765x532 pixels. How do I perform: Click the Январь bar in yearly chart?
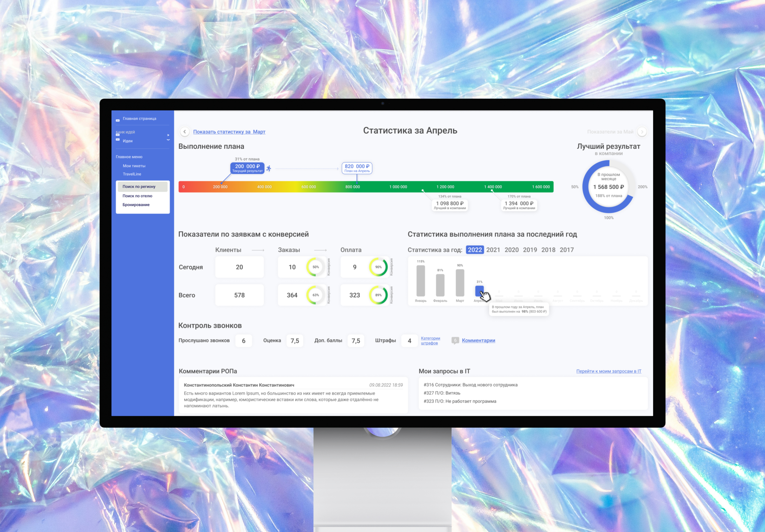coord(420,281)
